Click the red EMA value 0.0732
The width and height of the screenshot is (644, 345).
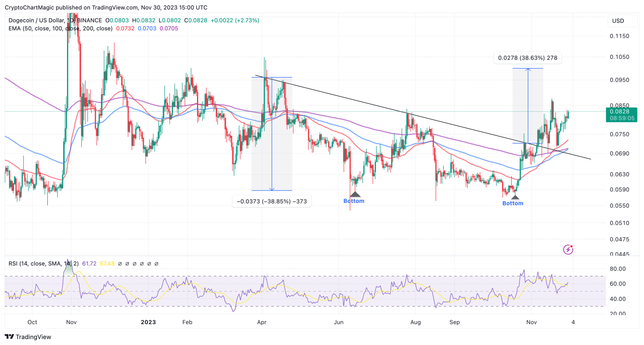[x=125, y=28]
